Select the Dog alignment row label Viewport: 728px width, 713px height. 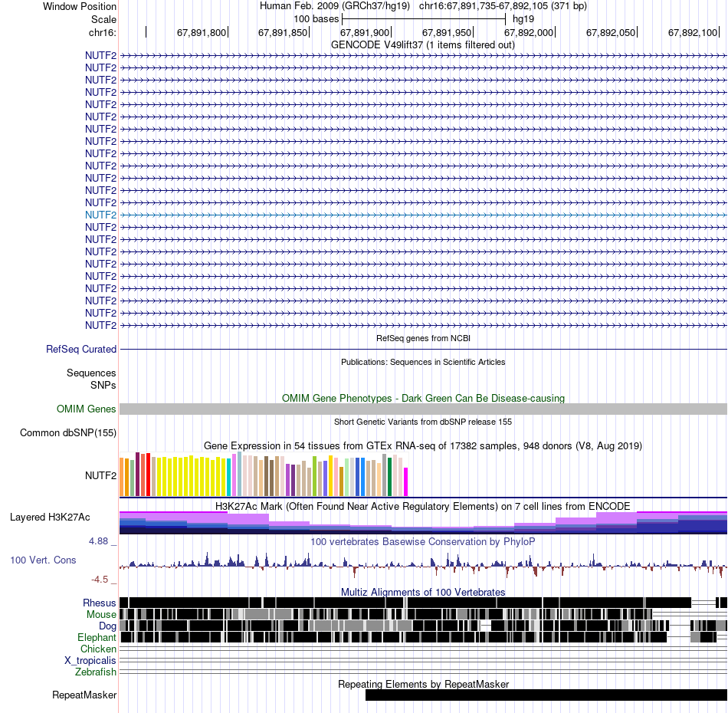click(x=107, y=626)
